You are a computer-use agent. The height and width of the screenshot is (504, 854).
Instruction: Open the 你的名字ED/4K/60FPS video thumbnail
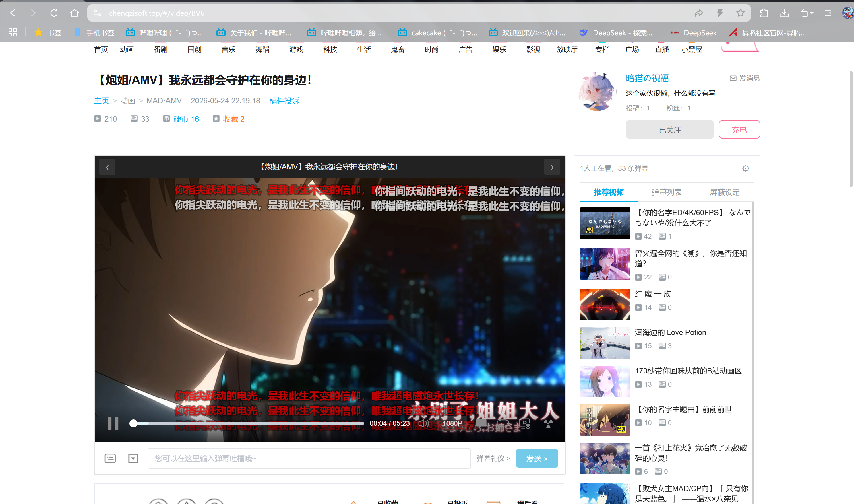tap(605, 223)
